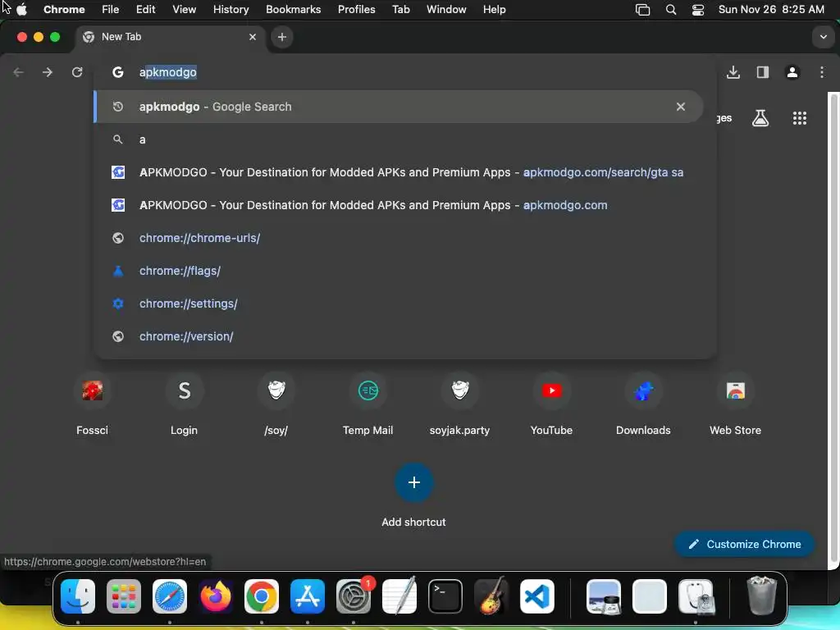Open Control Center in menu bar

[698, 9]
